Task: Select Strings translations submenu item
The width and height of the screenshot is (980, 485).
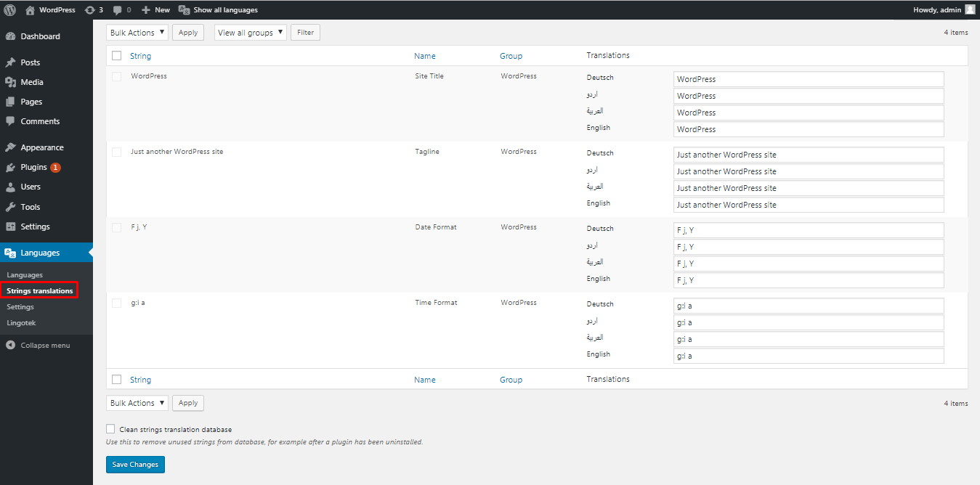Action: tap(40, 291)
